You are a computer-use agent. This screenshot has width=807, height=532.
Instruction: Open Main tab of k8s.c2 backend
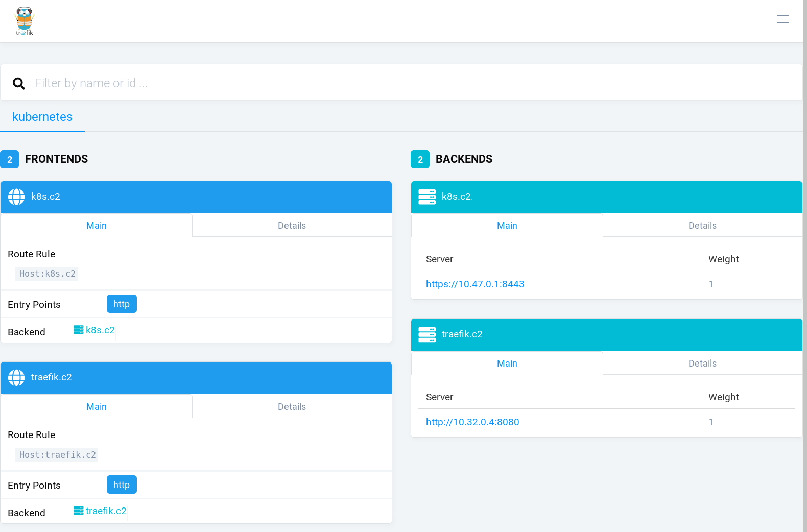[x=507, y=225]
